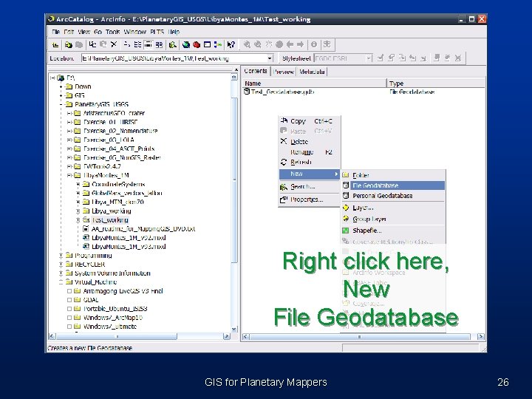
Task: Select the Libya_working folder in tree
Action: pos(112,211)
